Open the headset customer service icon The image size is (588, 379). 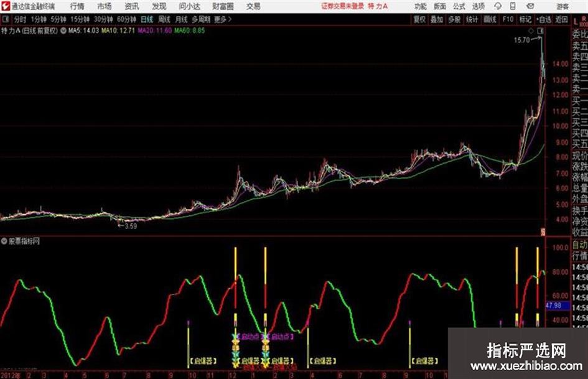[498, 6]
